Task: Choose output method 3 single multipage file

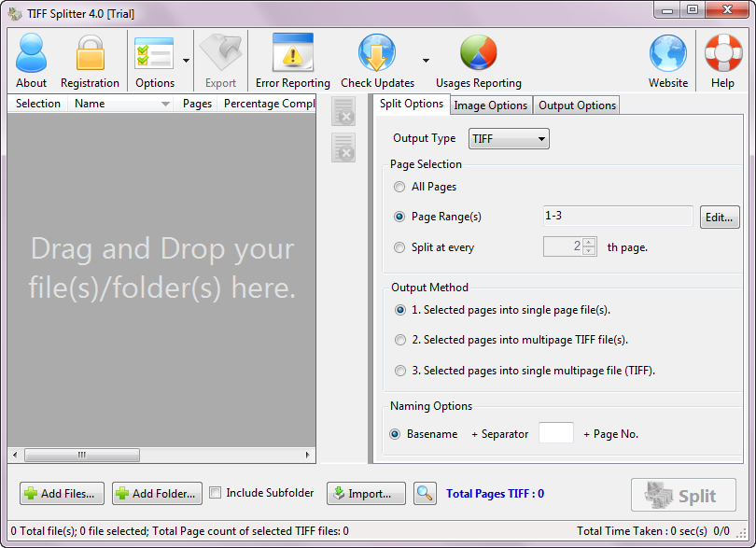Action: pos(400,370)
